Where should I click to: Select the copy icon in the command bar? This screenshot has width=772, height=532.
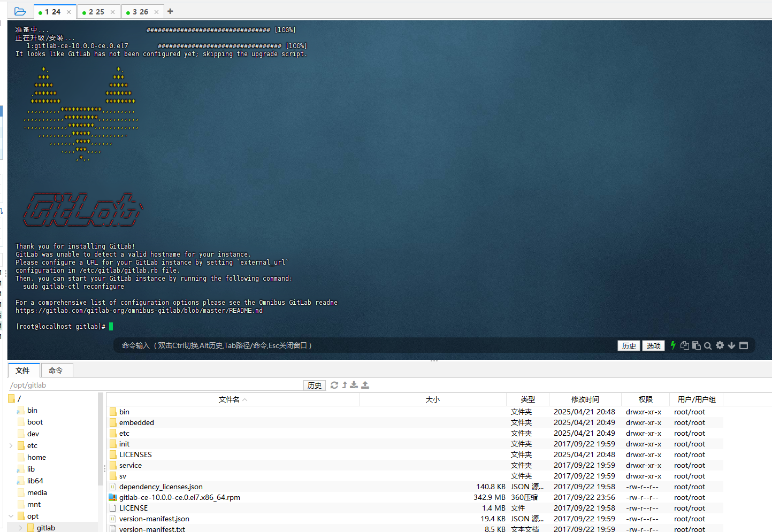click(x=685, y=345)
